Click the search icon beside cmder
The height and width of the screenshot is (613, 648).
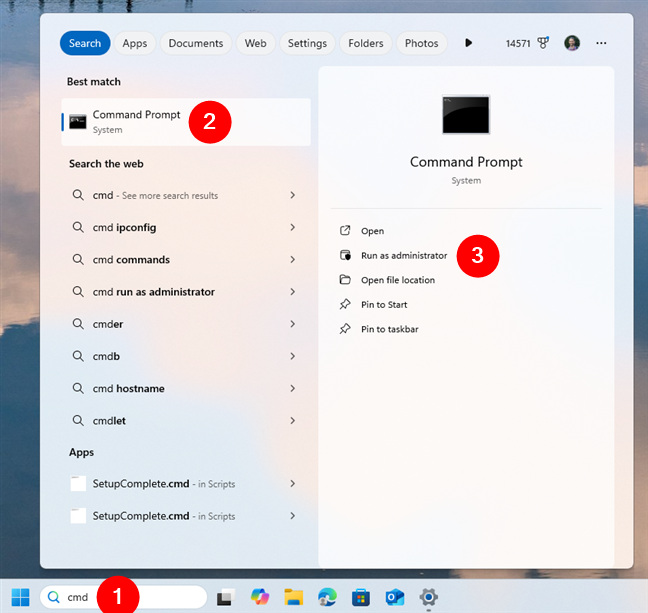(78, 324)
